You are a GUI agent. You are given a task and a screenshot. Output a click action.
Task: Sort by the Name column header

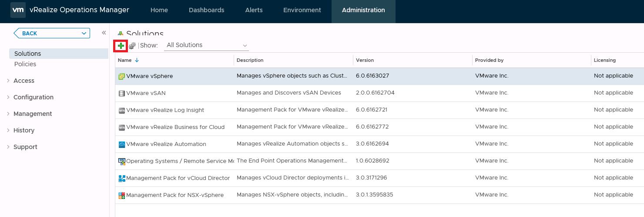coord(124,60)
